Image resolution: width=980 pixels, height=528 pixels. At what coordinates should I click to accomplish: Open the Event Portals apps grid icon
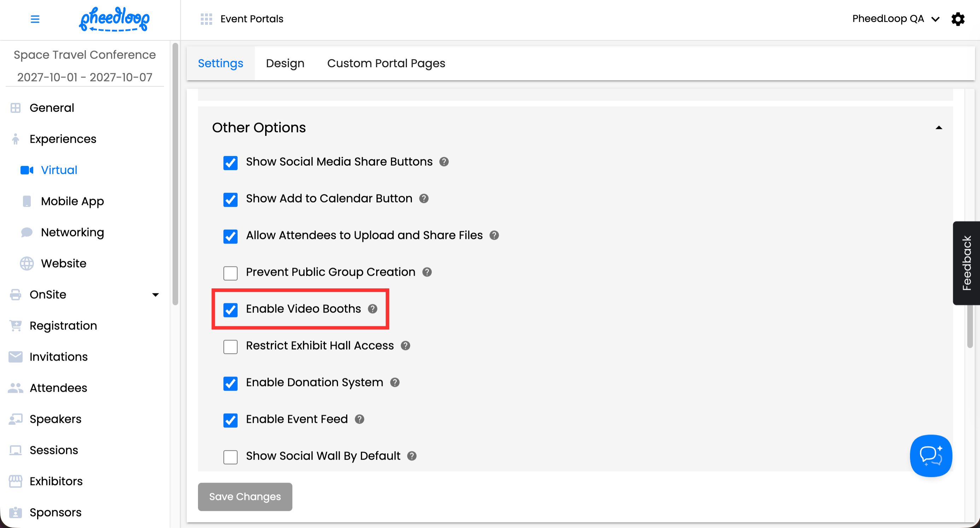206,19
